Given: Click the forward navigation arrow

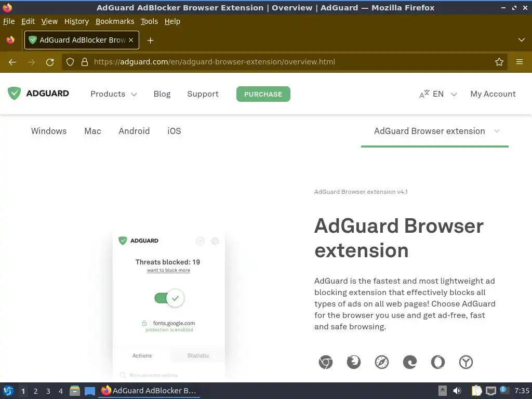Looking at the screenshot, I should coord(31,62).
